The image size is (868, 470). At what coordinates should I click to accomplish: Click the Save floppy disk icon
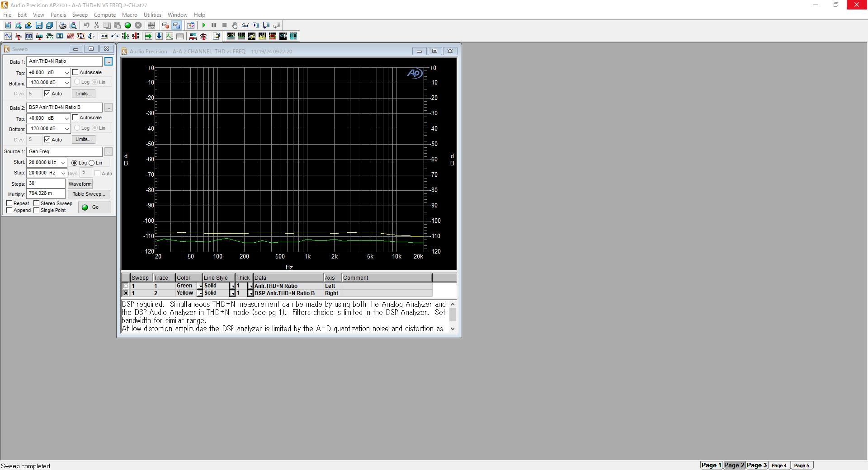tap(39, 25)
